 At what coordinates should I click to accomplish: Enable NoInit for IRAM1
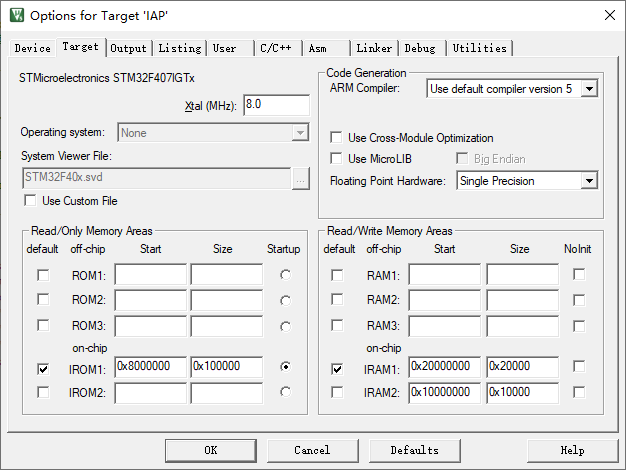point(579,366)
